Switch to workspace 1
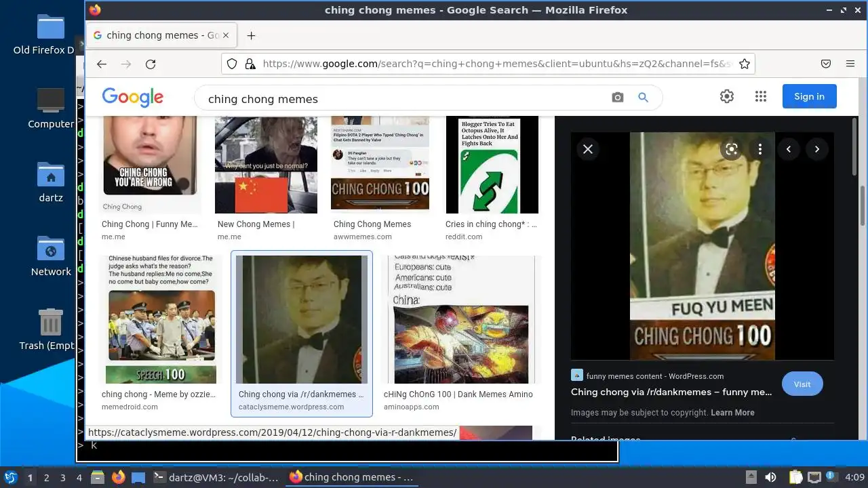 [30, 477]
